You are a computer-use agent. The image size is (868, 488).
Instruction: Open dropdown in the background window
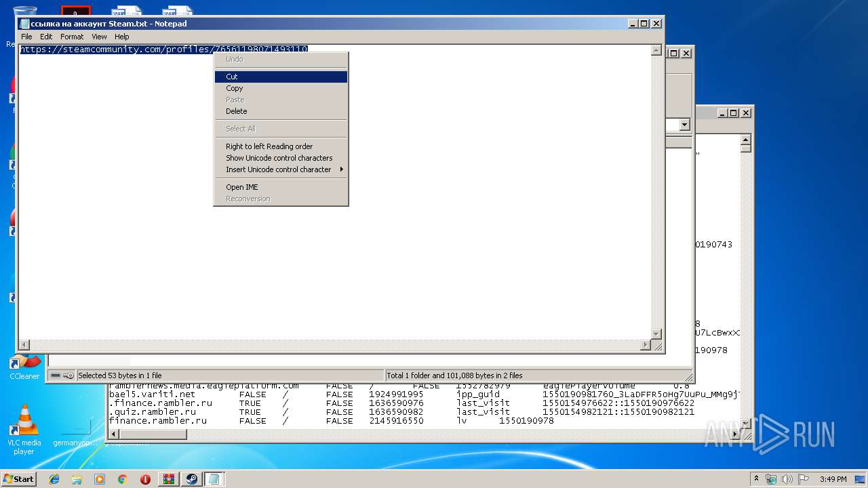pos(684,125)
